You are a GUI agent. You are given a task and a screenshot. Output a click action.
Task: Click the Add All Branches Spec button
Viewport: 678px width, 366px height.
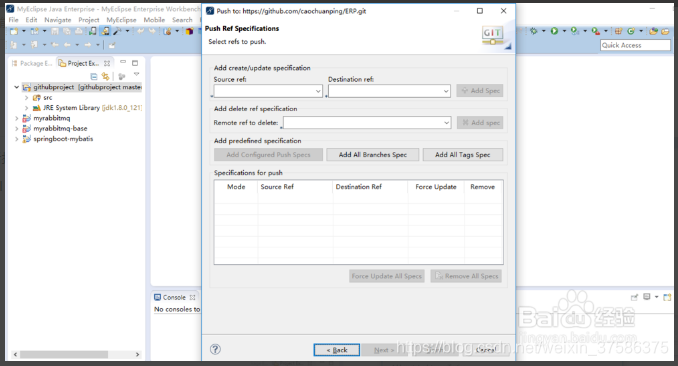coord(373,154)
